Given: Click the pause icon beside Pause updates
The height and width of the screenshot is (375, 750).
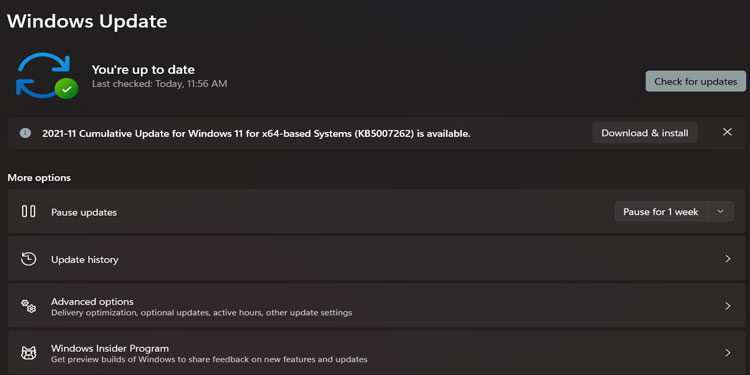Looking at the screenshot, I should [29, 211].
